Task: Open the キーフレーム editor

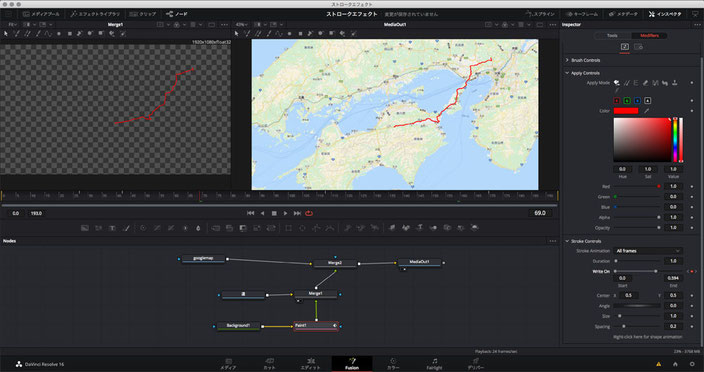Action: pos(582,14)
